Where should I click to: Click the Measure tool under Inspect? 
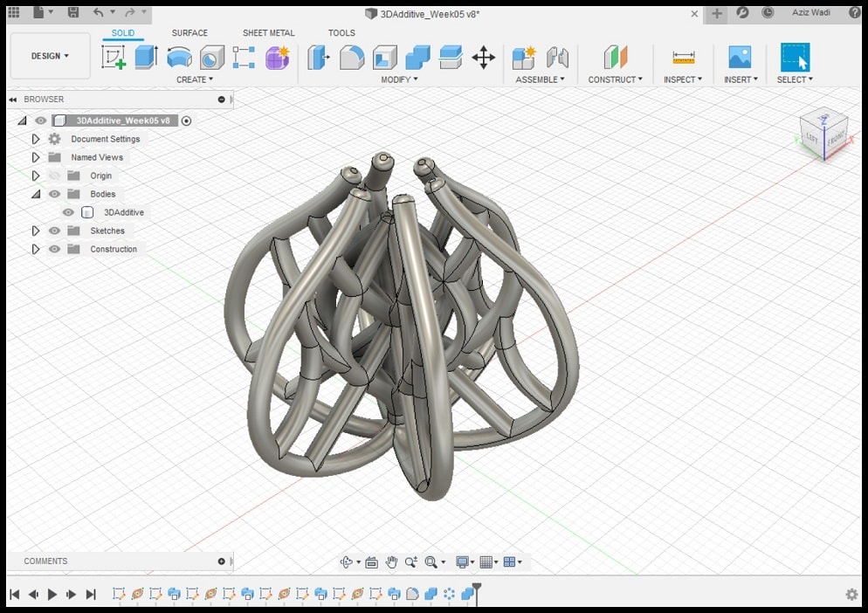pyautogui.click(x=683, y=58)
